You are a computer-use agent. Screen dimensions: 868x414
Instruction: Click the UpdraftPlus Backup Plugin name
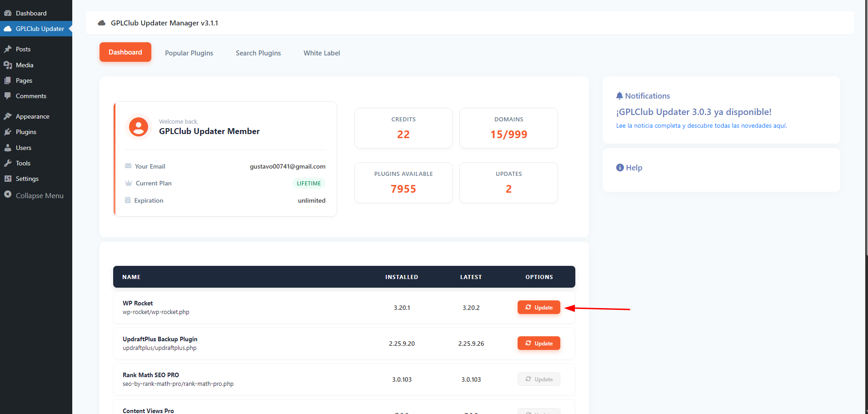point(160,339)
